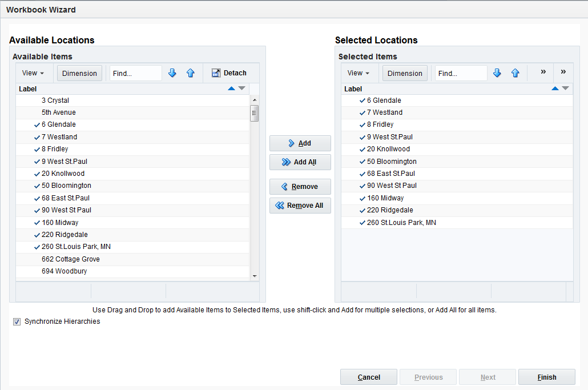Select 694 Woodbury in Available Items
This screenshot has width=588, height=390.
pos(133,271)
